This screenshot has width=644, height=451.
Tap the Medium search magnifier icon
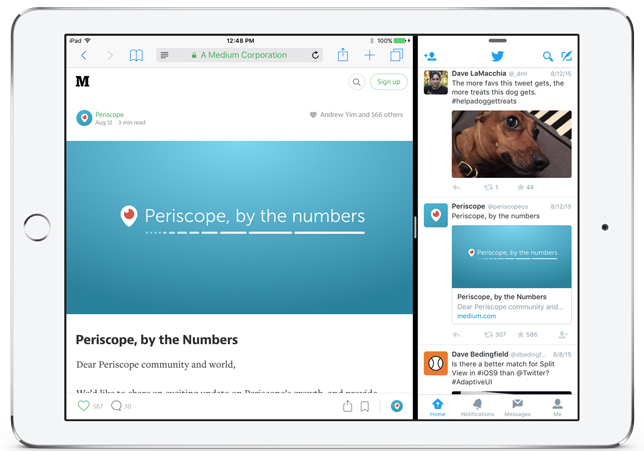pos(357,82)
